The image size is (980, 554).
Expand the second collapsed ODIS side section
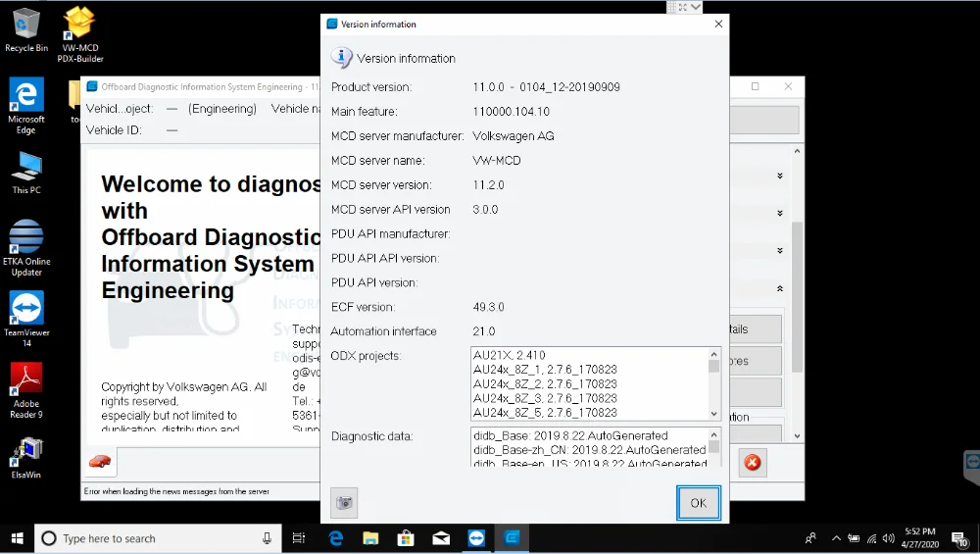pyautogui.click(x=780, y=213)
